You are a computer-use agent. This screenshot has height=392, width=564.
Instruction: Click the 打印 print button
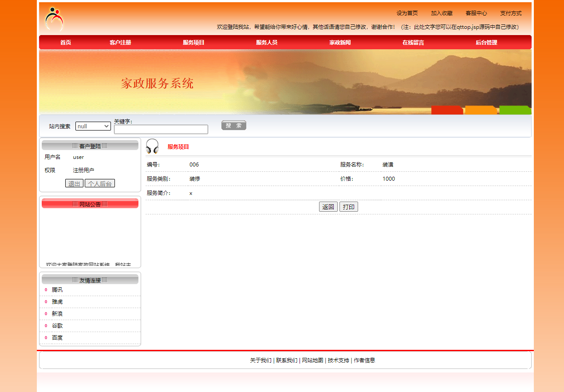pyautogui.click(x=348, y=206)
